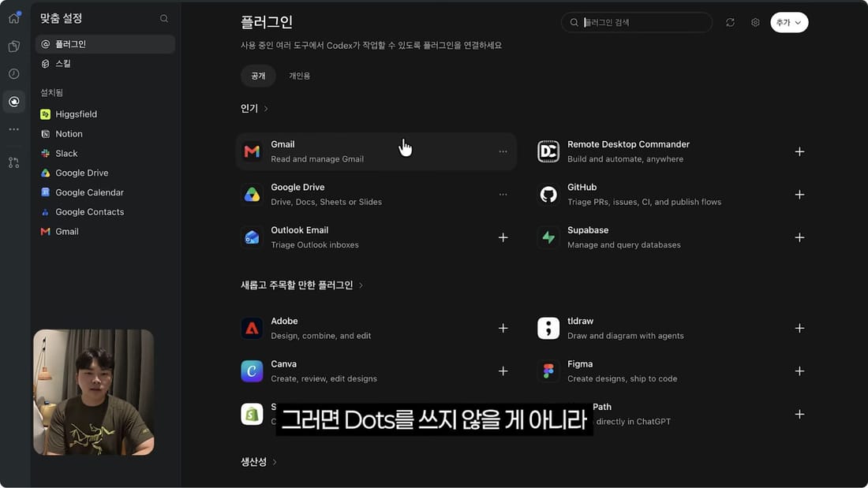Click 'Drive, Docs, Sheets or Slides' description

point(326,202)
